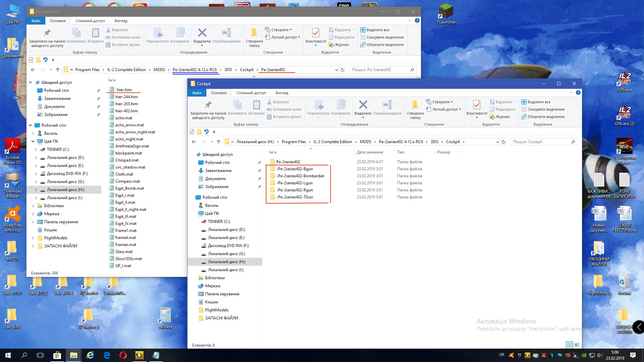This screenshot has height=362, width=644.
Task: Toggle properties checkbox in Pe-2series402 quick toolbar
Action: (x=31, y=60)
